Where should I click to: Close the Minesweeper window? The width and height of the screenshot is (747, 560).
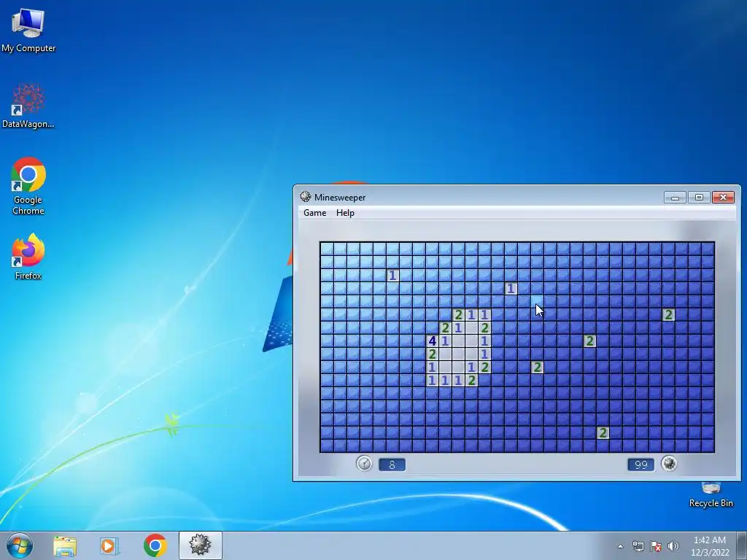723,197
